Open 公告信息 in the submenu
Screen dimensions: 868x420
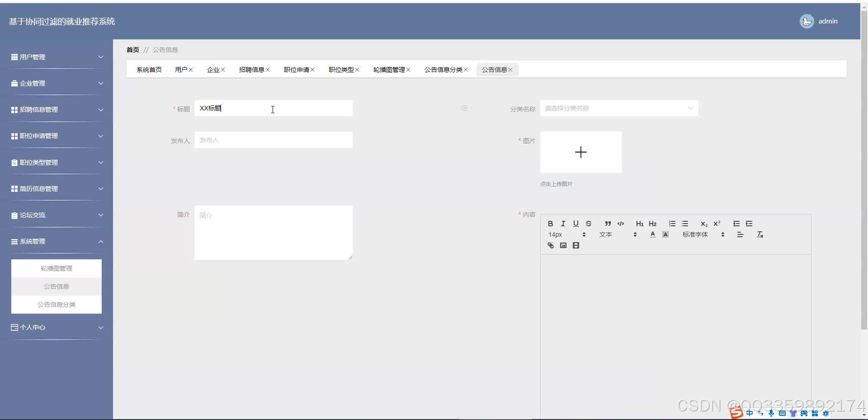pyautogui.click(x=57, y=286)
